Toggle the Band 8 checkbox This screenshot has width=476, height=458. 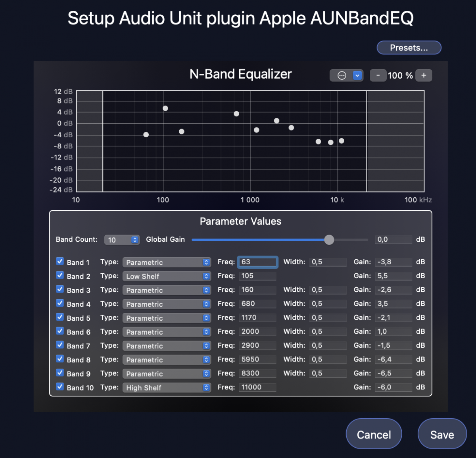coord(60,358)
